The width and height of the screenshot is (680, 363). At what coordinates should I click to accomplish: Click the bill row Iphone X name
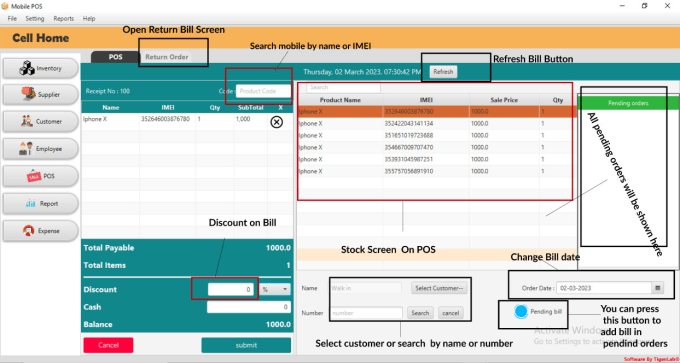click(x=95, y=119)
